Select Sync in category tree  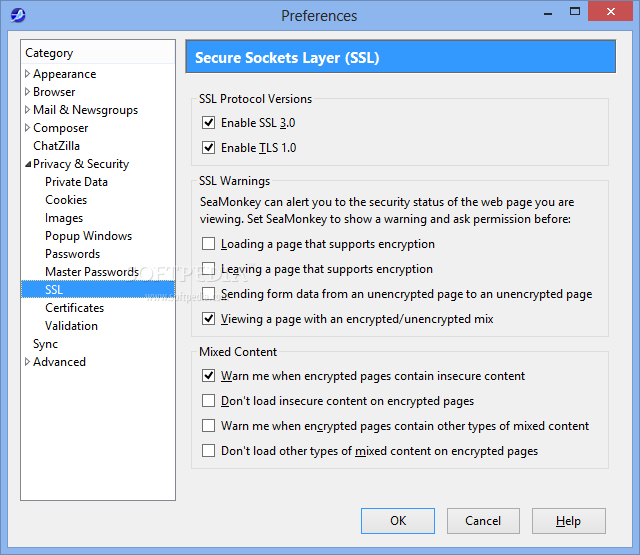click(45, 344)
